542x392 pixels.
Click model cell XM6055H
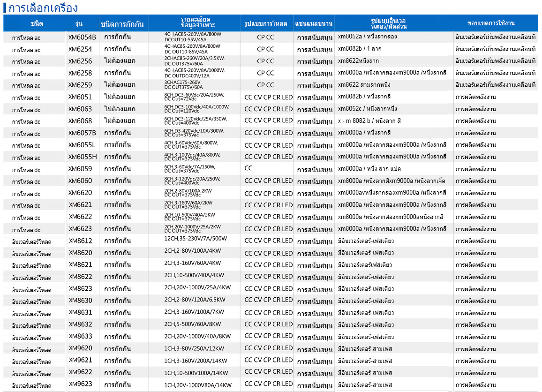[83, 157]
